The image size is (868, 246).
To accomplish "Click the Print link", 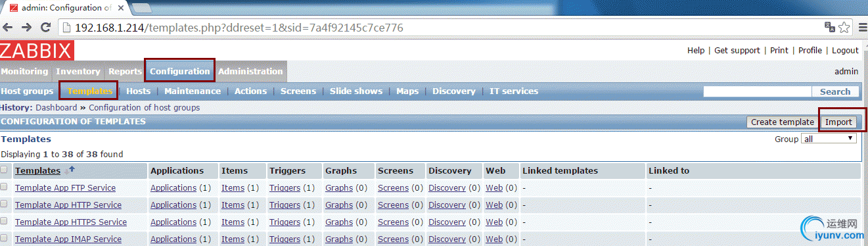I will click(x=779, y=50).
